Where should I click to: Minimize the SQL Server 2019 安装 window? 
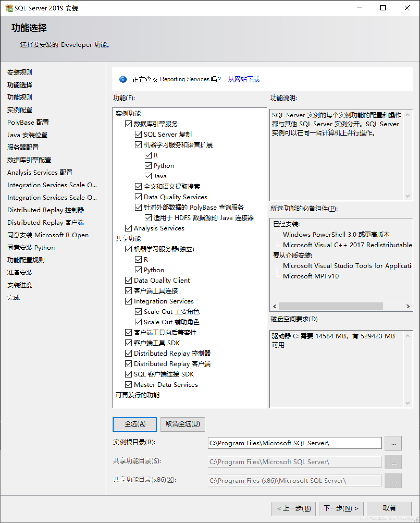(359, 8)
